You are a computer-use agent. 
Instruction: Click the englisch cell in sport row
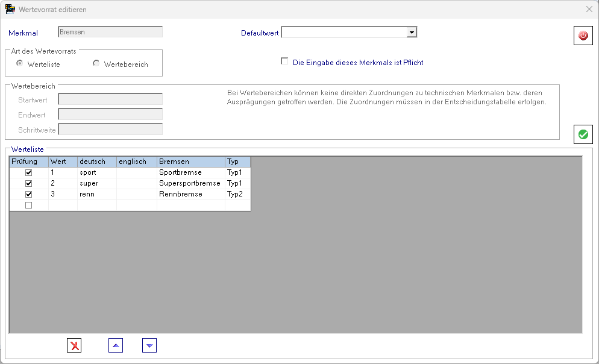pos(136,172)
